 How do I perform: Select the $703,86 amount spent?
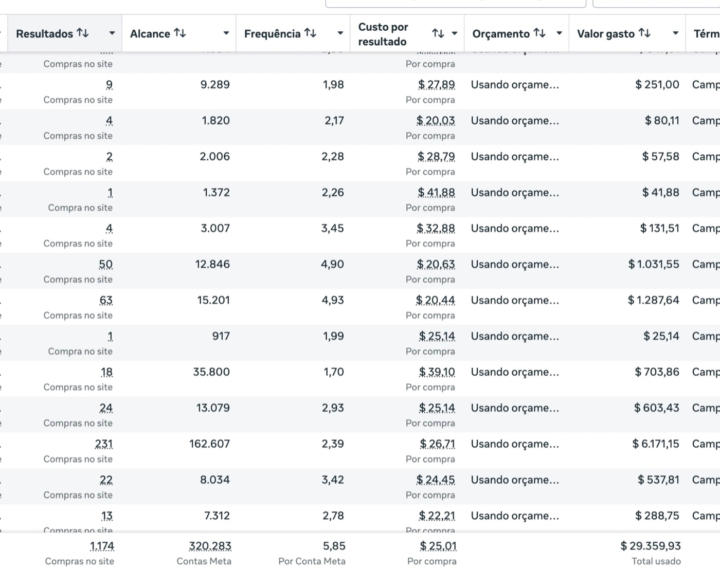point(657,372)
